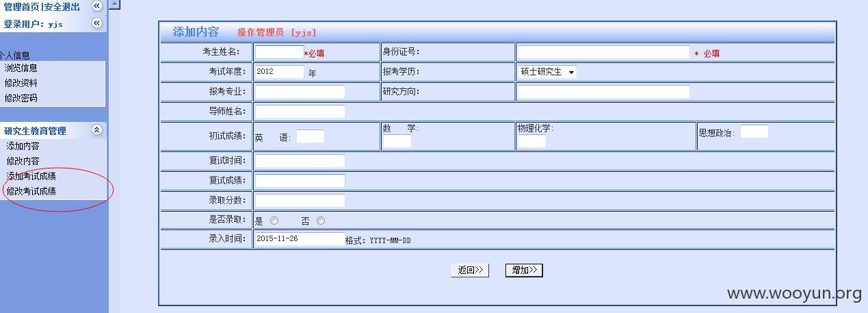Click the 考试年度 field showing 2012
The height and width of the screenshot is (313, 868).
[279, 72]
